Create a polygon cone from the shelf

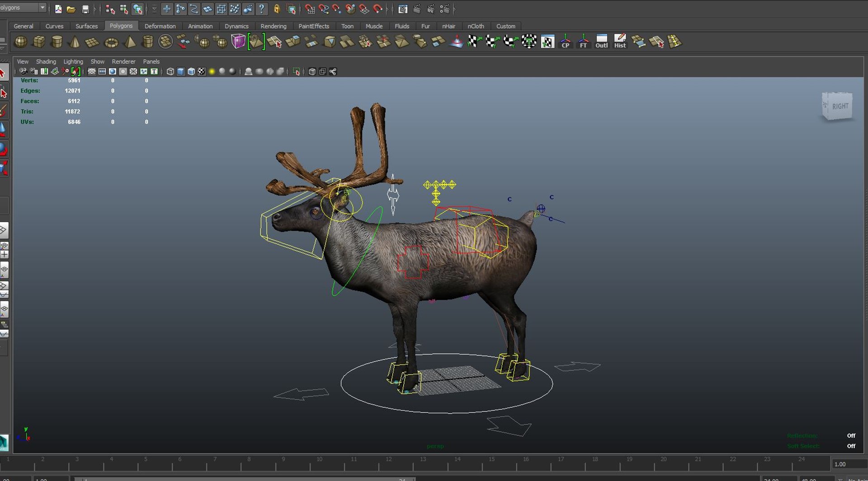(74, 42)
